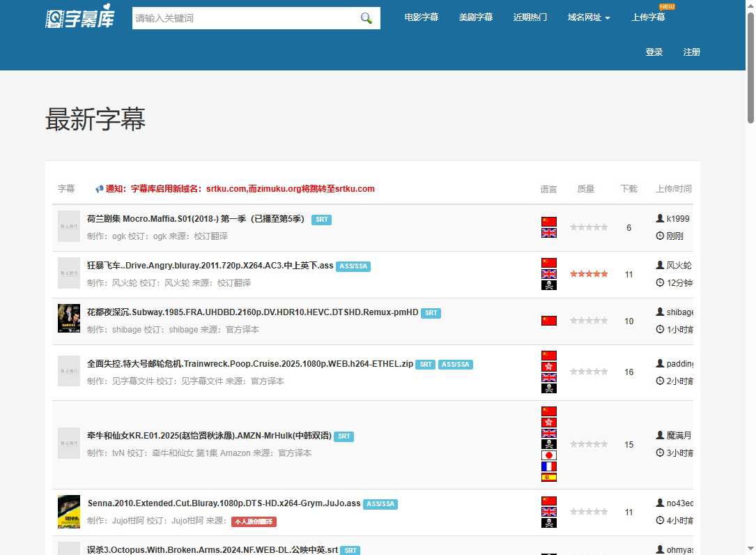The image size is (756, 555).
Task: Open 电影字幕 menu
Action: pyautogui.click(x=421, y=17)
